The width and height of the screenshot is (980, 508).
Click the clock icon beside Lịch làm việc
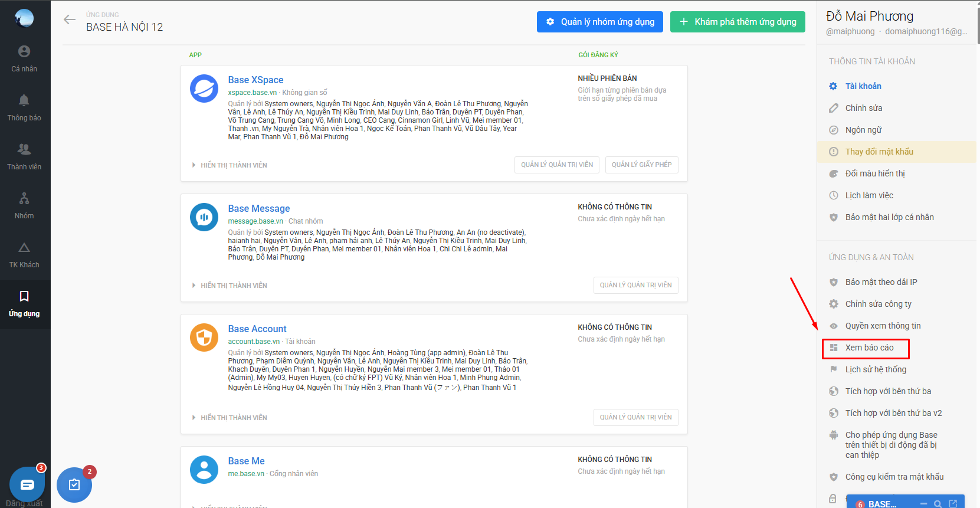coord(833,195)
